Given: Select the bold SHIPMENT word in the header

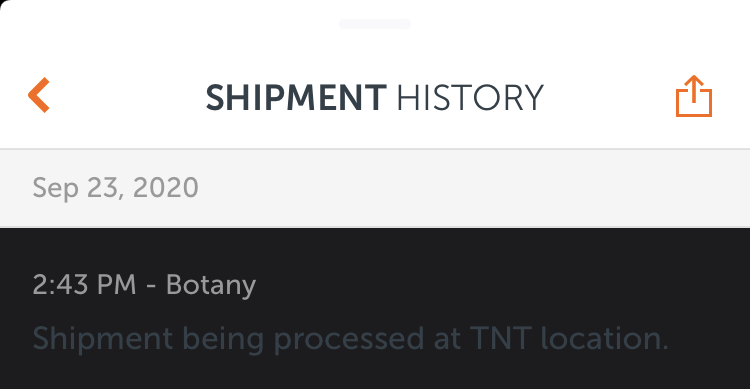Looking at the screenshot, I should [296, 98].
